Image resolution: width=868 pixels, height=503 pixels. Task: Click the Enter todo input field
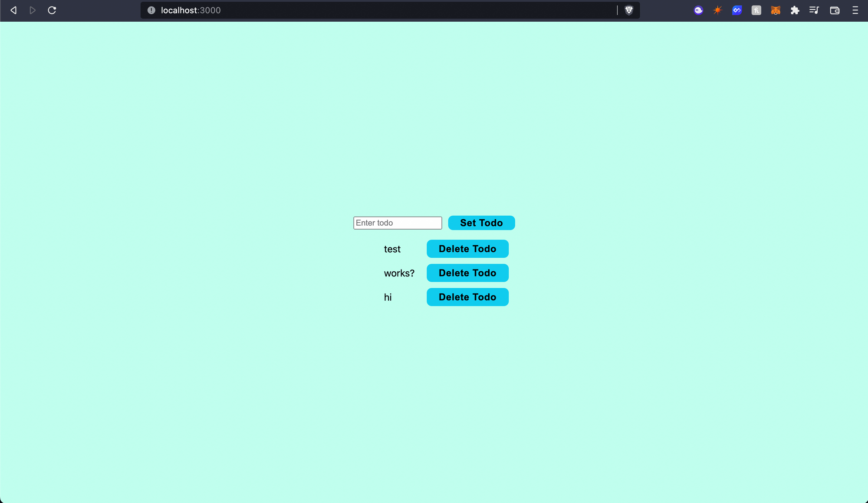[397, 223]
